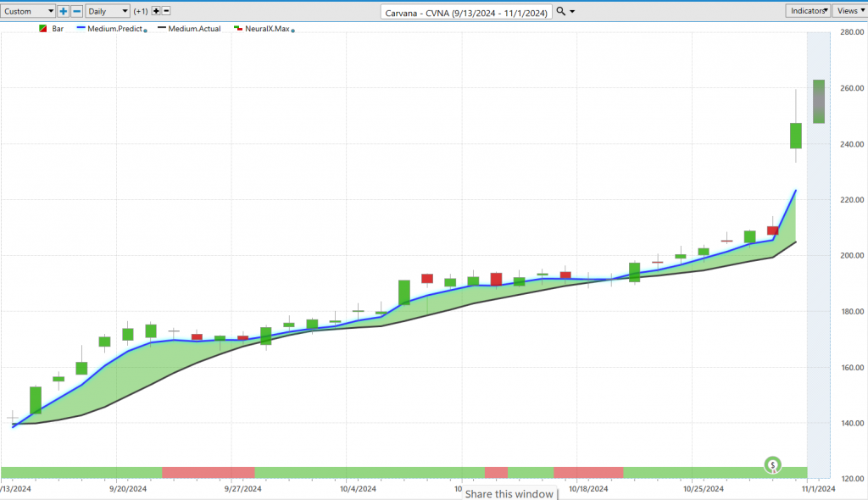Image resolution: width=868 pixels, height=500 pixels.
Task: Click the Bar legend icon
Action: [43, 29]
